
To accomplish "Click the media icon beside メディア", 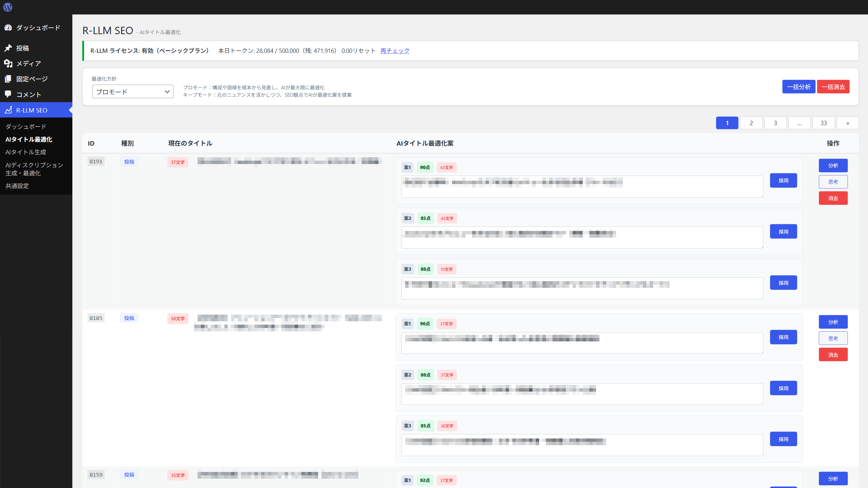I will [8, 63].
